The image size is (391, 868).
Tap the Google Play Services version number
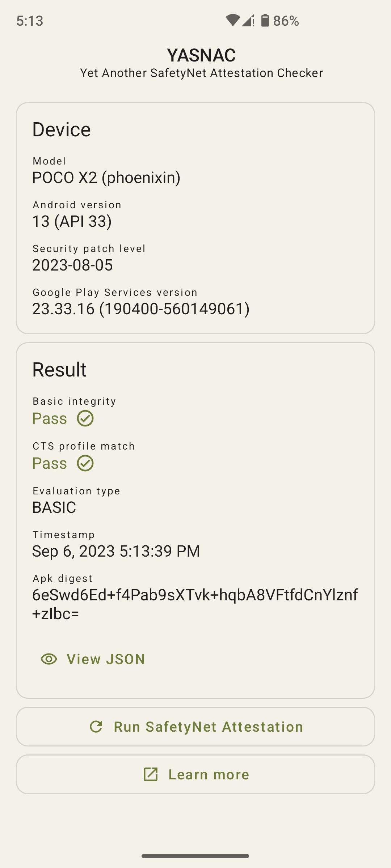(x=141, y=309)
